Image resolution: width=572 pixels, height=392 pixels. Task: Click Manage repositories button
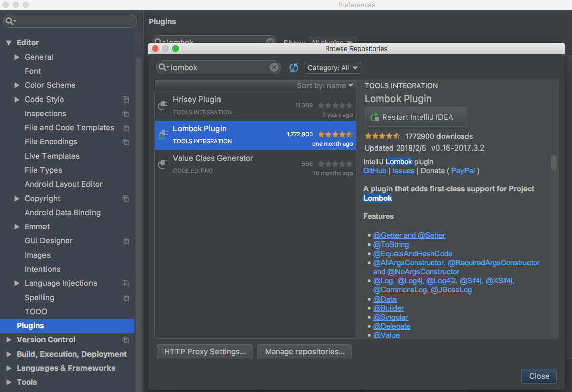304,352
